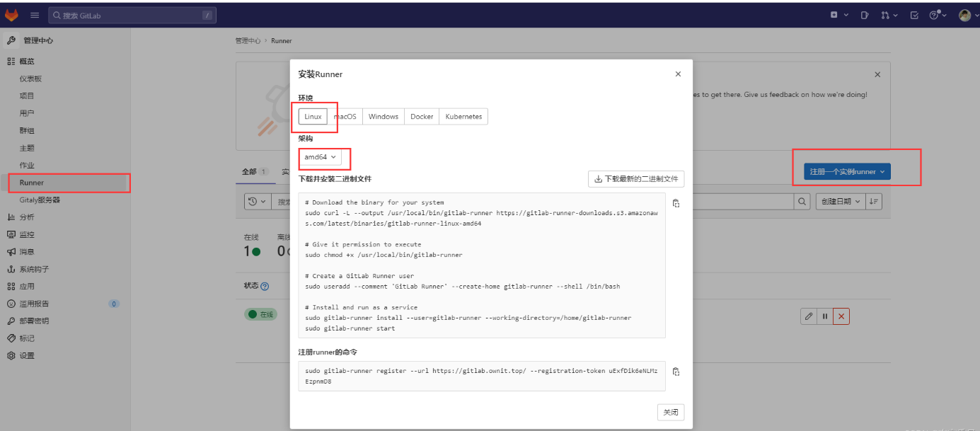Open the issues icon in top bar
The width and height of the screenshot is (980, 431).
[865, 15]
